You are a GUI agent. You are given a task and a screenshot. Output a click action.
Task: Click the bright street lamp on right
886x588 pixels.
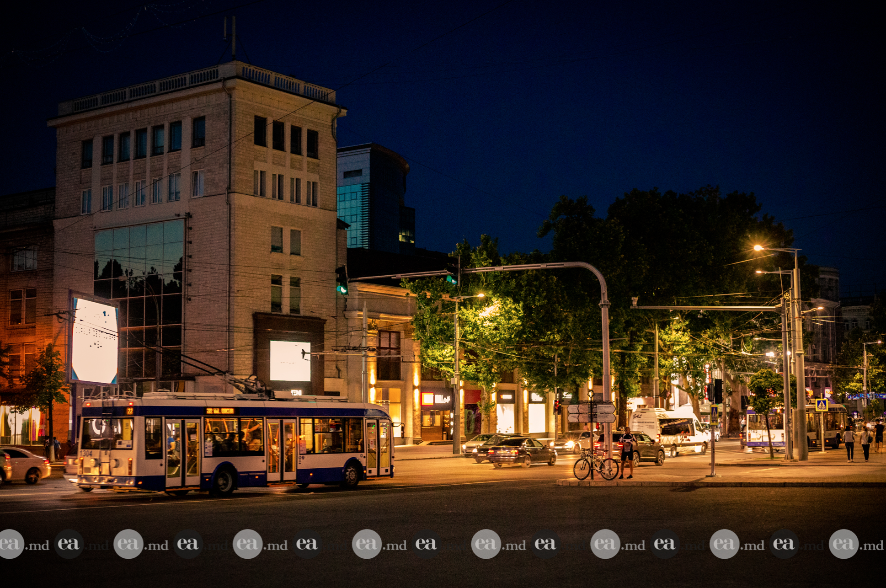tap(758, 248)
